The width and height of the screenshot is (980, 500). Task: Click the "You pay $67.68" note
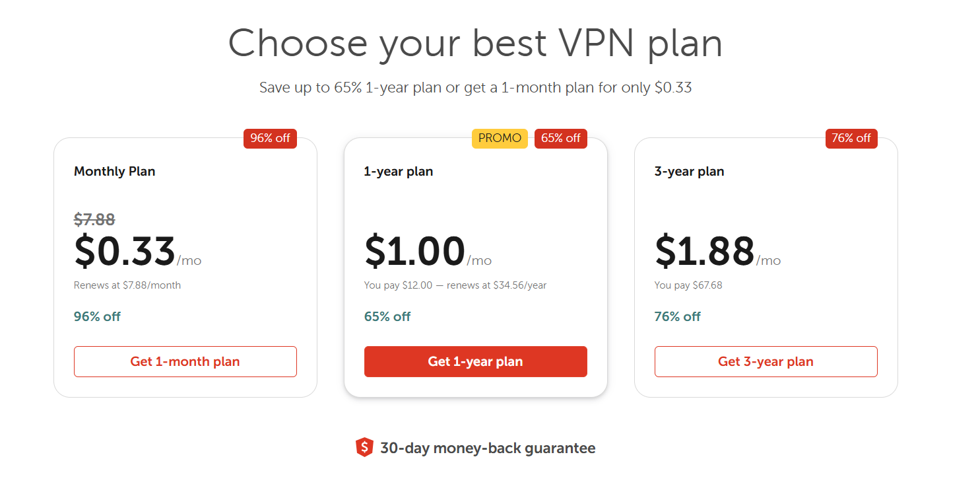pyautogui.click(x=686, y=285)
